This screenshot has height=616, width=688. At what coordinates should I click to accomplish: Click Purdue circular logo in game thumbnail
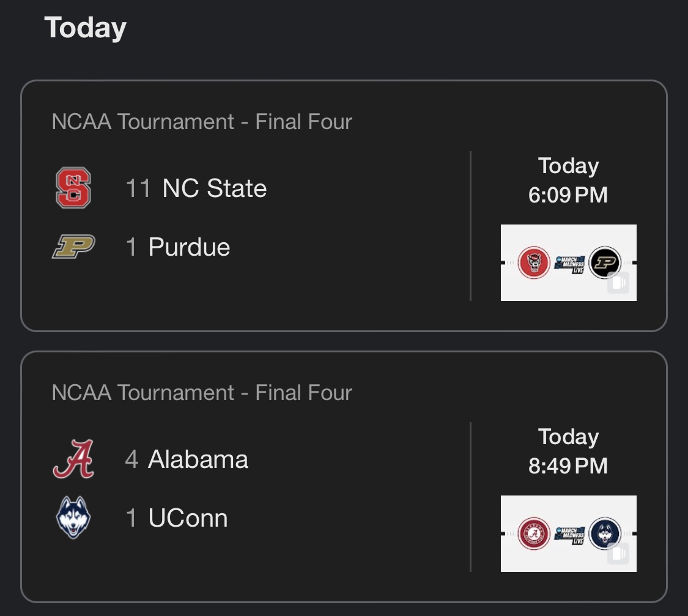[605, 262]
